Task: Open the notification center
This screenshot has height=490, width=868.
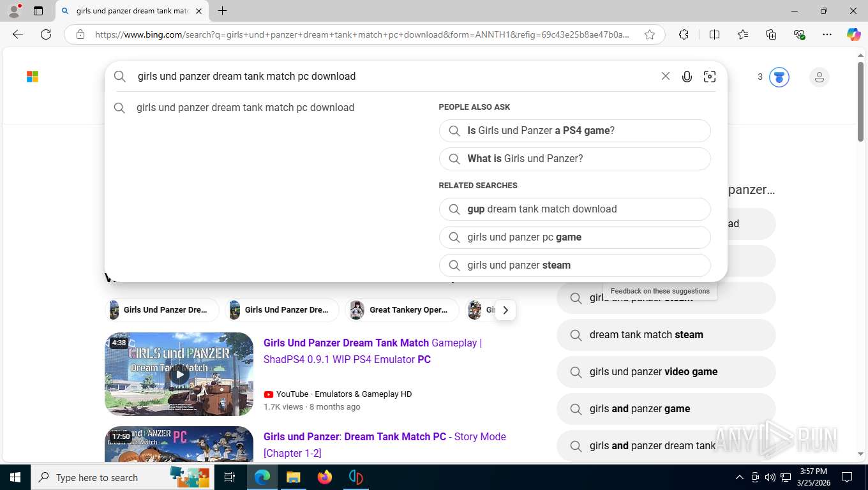Action: pos(847,477)
